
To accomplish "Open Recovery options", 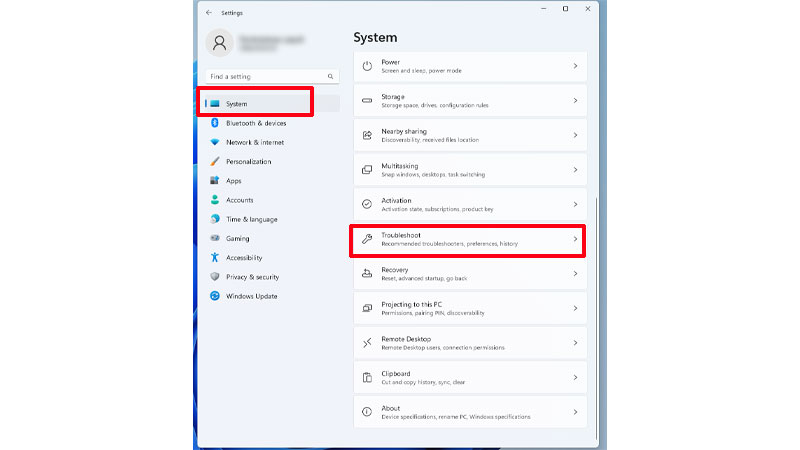I will tap(470, 273).
